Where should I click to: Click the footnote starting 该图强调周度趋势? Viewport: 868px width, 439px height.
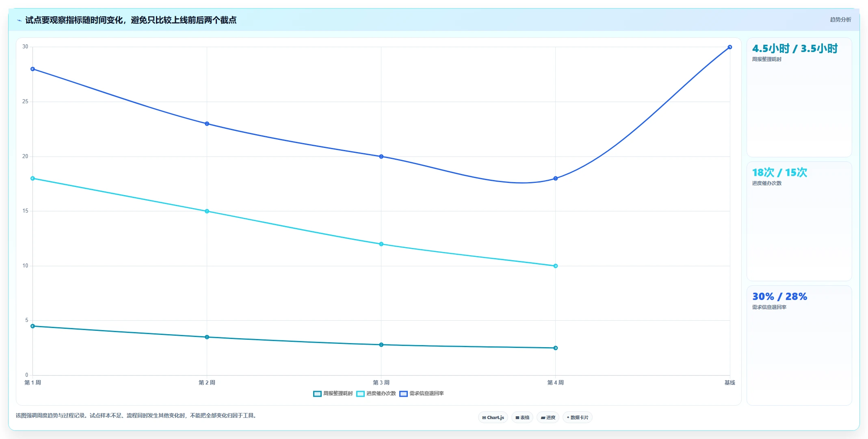[x=136, y=415]
